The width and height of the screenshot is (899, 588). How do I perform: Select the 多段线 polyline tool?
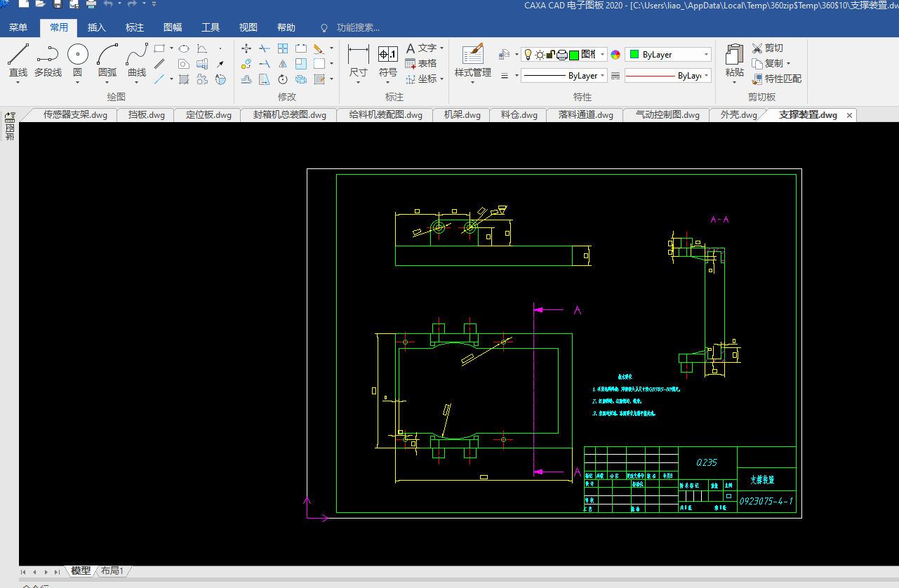48,60
